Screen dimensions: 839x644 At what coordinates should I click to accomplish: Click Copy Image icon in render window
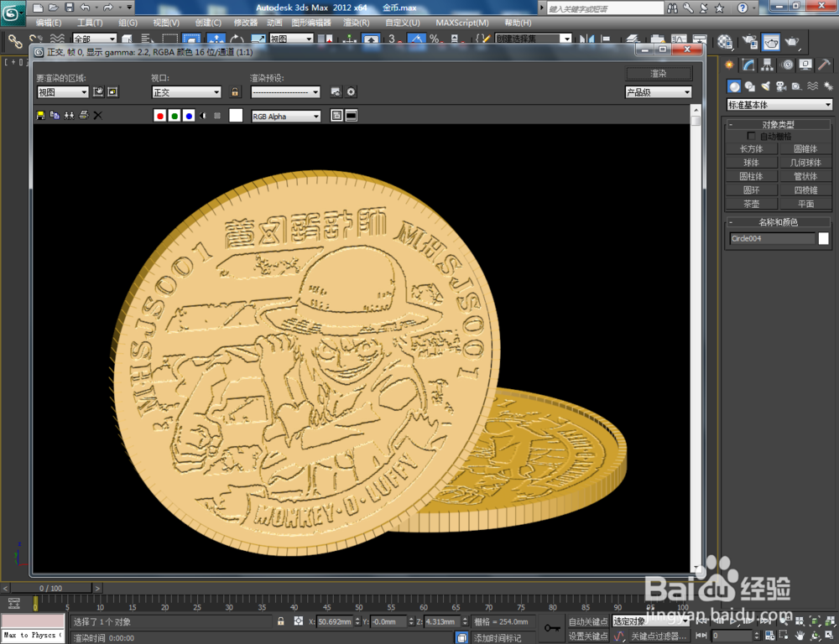(x=55, y=115)
